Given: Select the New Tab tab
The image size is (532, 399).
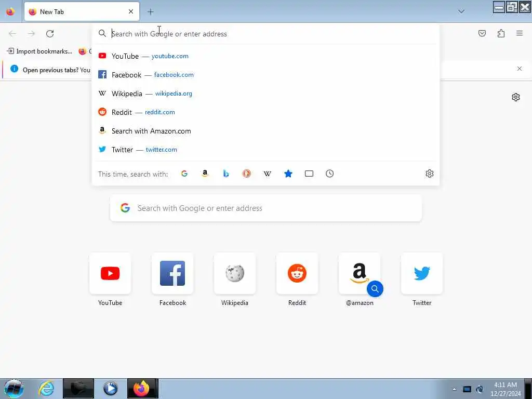Looking at the screenshot, I should tap(82, 11).
